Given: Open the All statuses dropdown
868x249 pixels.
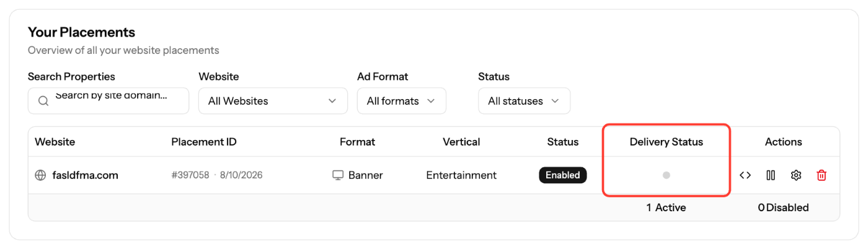Looking at the screenshot, I should (x=524, y=100).
